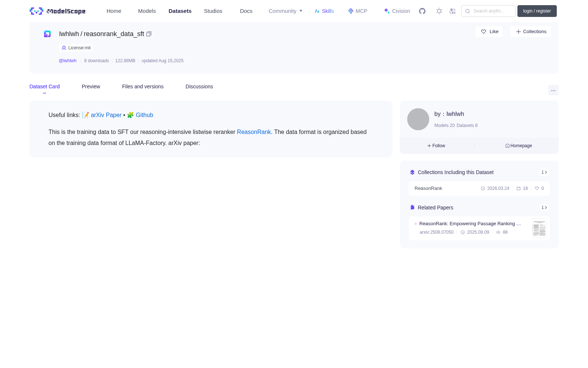The height and width of the screenshot is (368, 588).
Task: Go to the Home page
Action: pyautogui.click(x=114, y=11)
